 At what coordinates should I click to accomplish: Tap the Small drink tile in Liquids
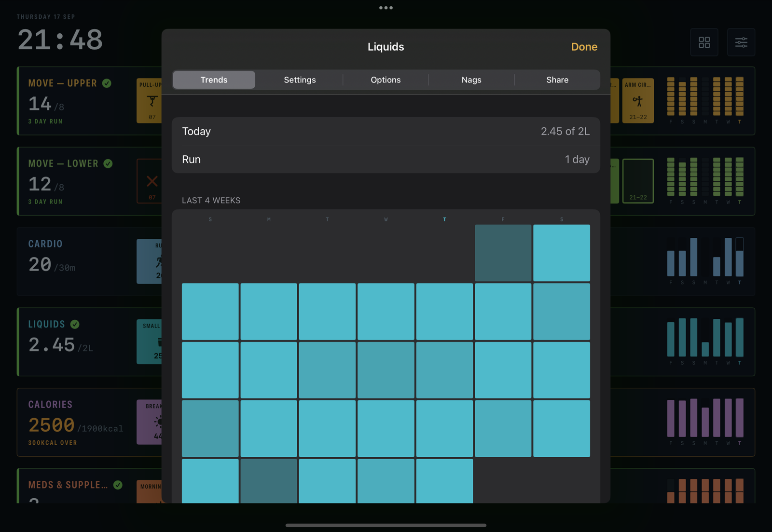coord(149,341)
